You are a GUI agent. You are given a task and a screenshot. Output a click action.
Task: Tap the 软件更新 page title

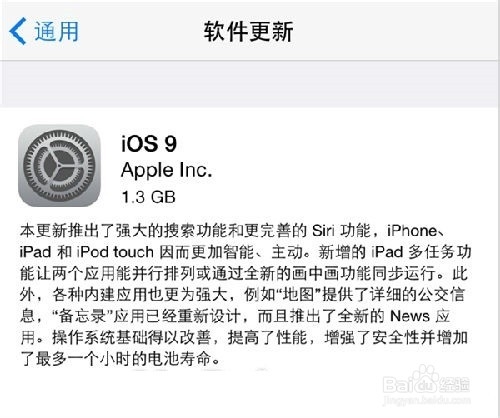[249, 31]
